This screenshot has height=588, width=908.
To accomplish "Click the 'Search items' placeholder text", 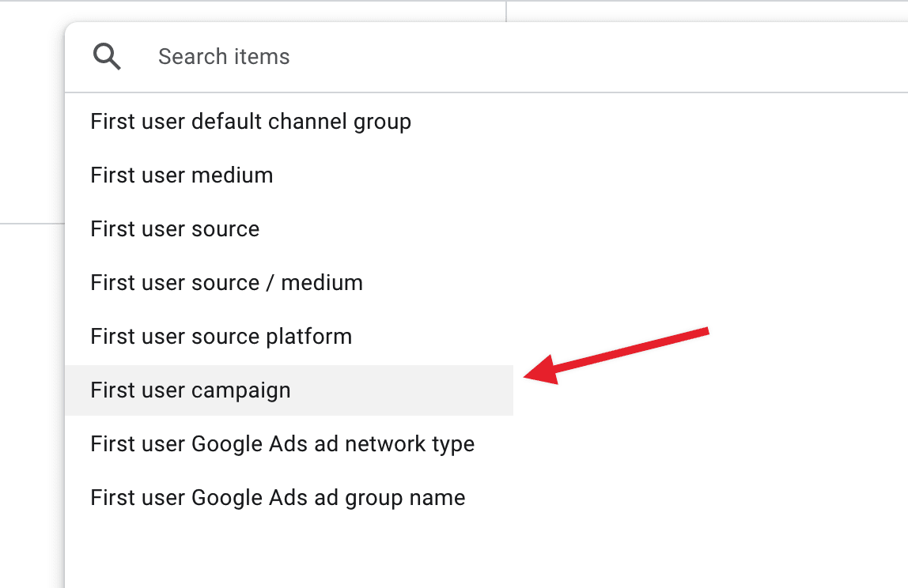I will point(224,57).
